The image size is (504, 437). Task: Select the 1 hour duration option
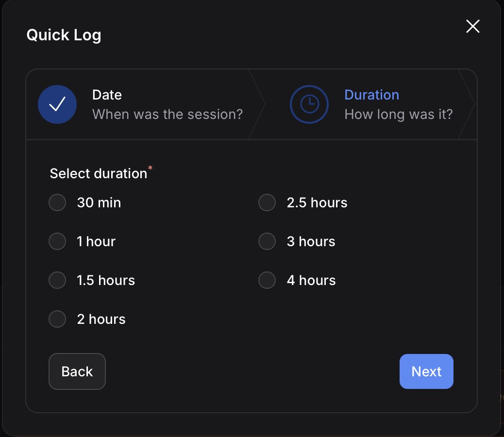[x=57, y=241]
